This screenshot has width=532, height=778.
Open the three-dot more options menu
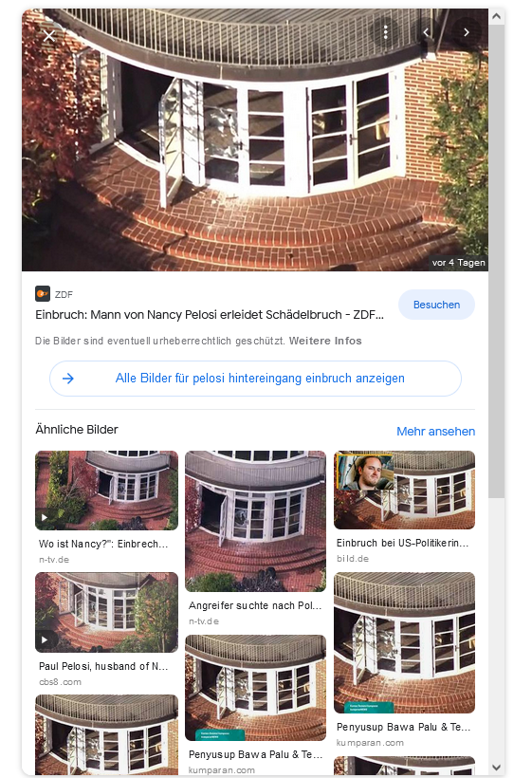(x=385, y=32)
